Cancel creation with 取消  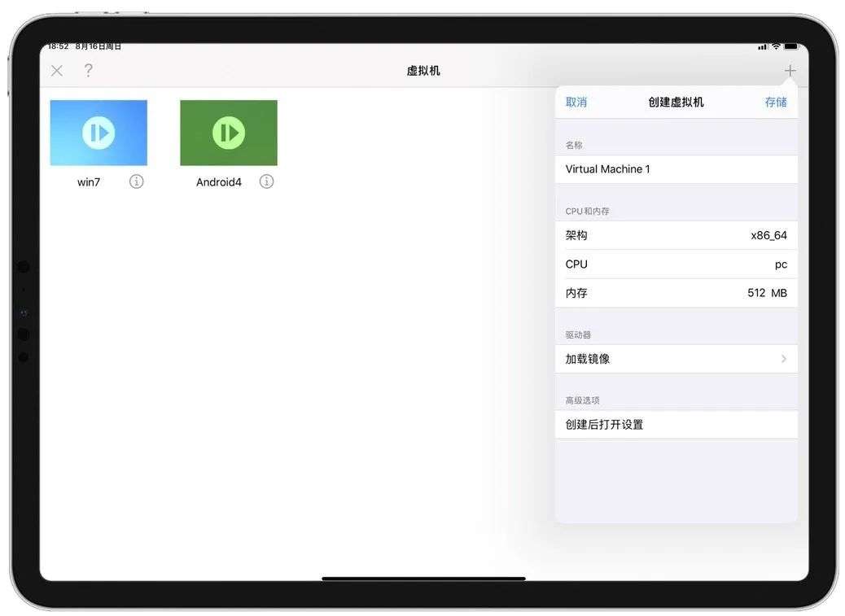pos(576,102)
